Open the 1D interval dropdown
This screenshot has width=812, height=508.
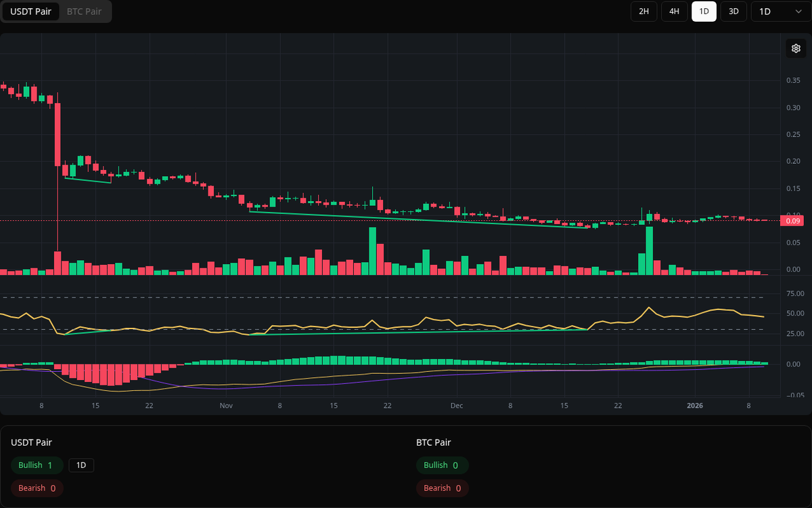[780, 12]
